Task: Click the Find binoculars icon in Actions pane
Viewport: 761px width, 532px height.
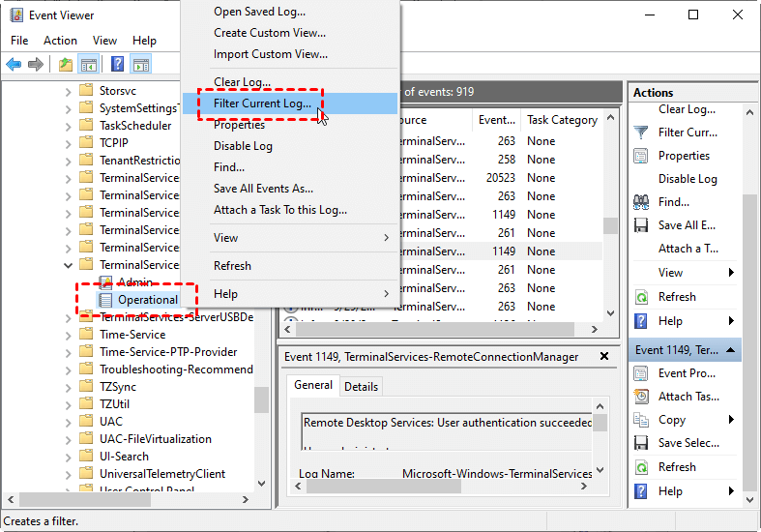Action: pos(640,202)
